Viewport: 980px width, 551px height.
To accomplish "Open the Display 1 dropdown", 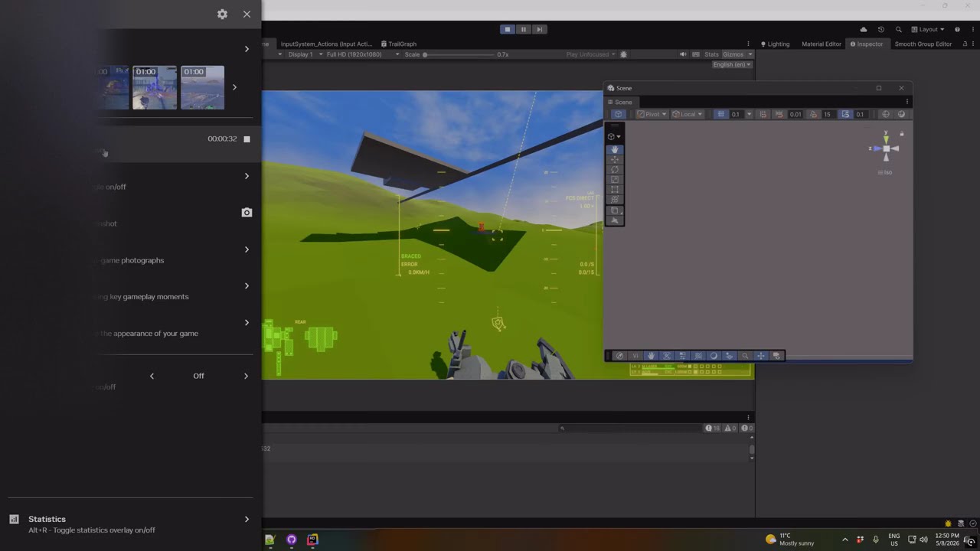I will point(304,54).
